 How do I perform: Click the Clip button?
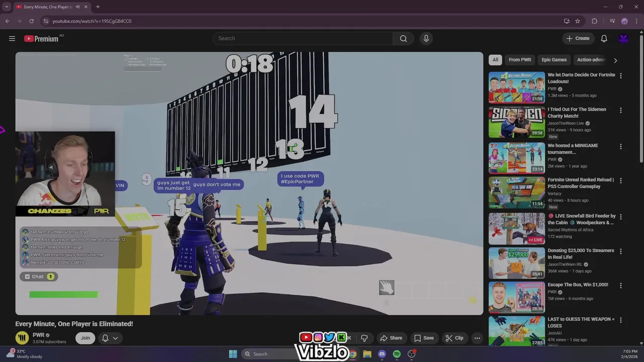[x=454, y=338]
